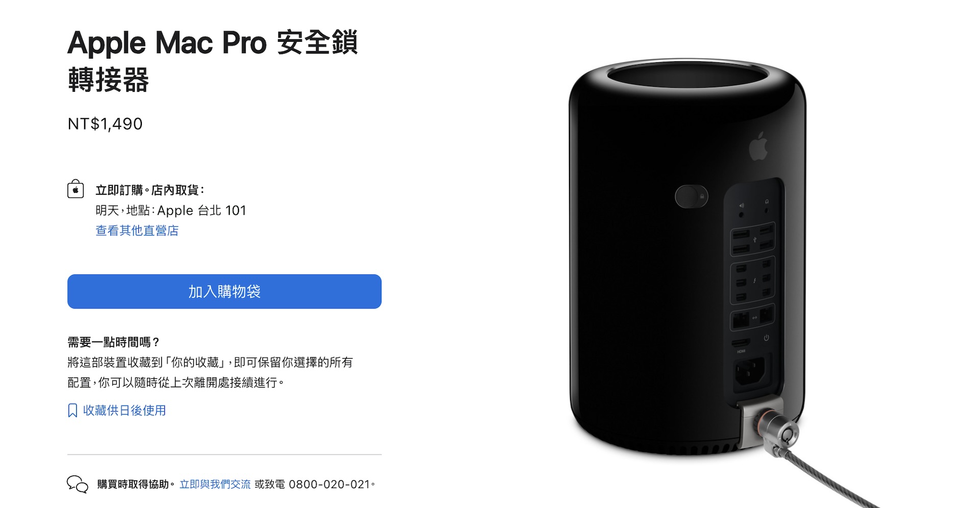Click the power socket on the Mac Pro

point(750,372)
